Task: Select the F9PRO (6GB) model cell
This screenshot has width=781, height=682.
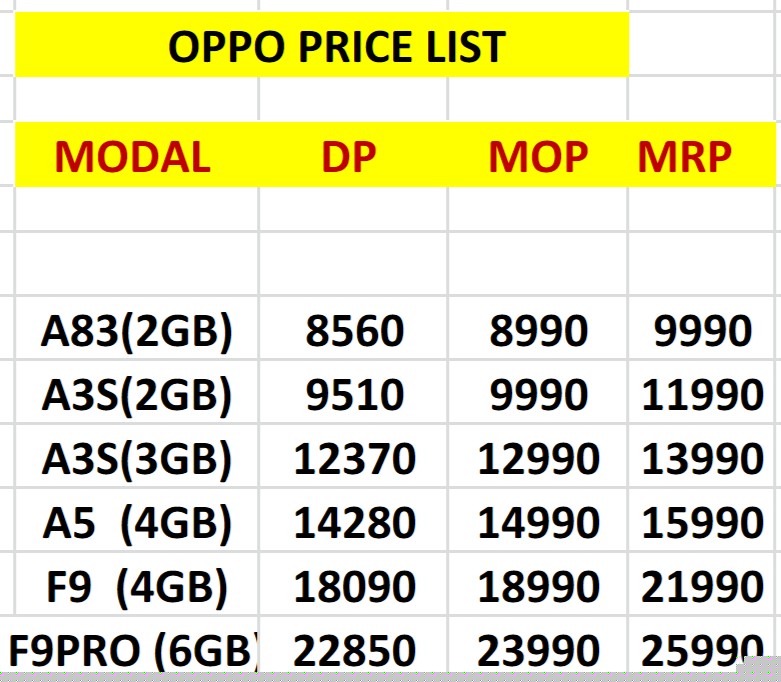Action: tap(133, 650)
